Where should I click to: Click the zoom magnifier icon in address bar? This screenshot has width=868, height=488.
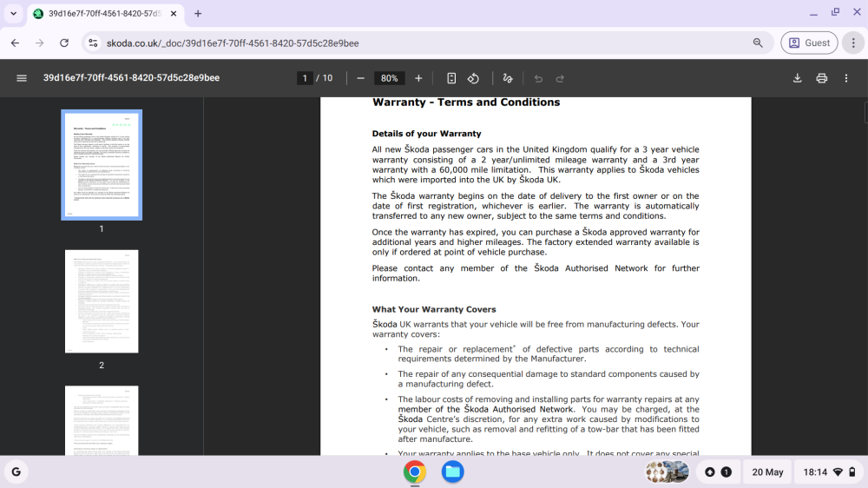click(758, 43)
